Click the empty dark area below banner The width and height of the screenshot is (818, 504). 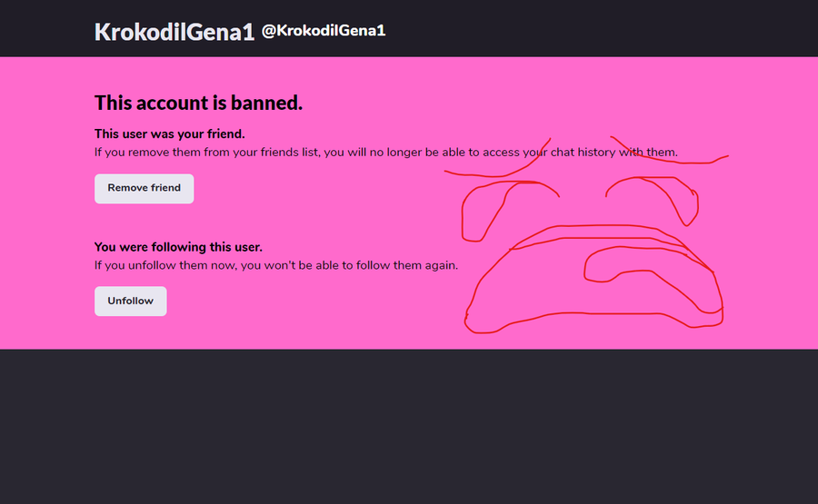pyautogui.click(x=409, y=427)
